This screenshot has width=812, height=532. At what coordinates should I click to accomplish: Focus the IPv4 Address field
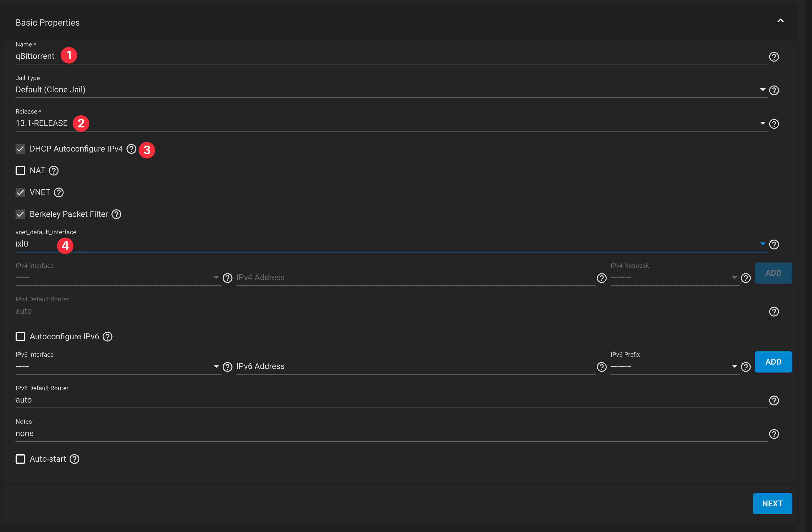[416, 277]
